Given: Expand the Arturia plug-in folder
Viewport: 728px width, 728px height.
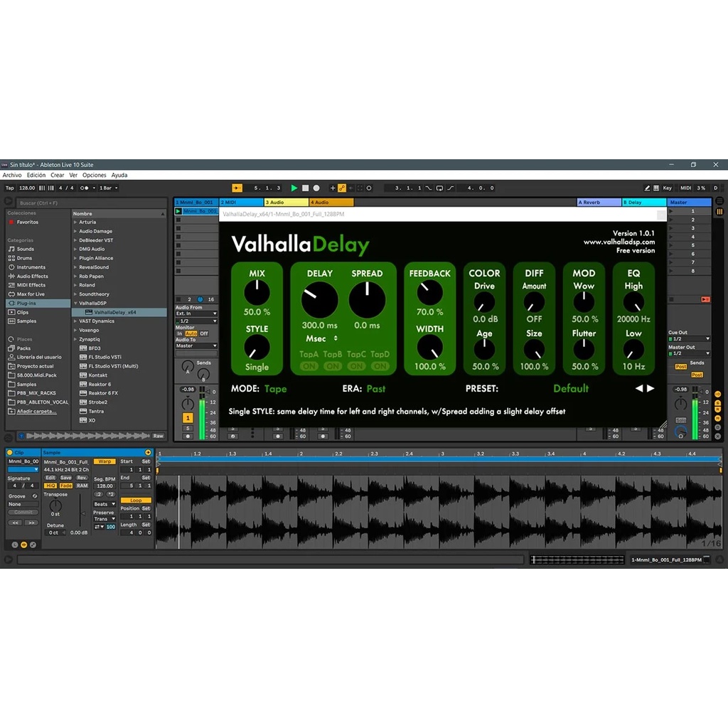Looking at the screenshot, I should tap(75, 223).
